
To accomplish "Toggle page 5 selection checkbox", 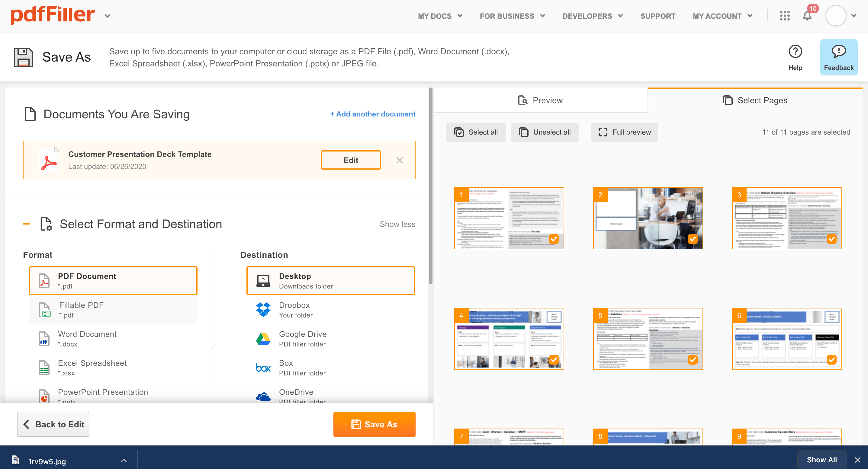I will pyautogui.click(x=693, y=359).
